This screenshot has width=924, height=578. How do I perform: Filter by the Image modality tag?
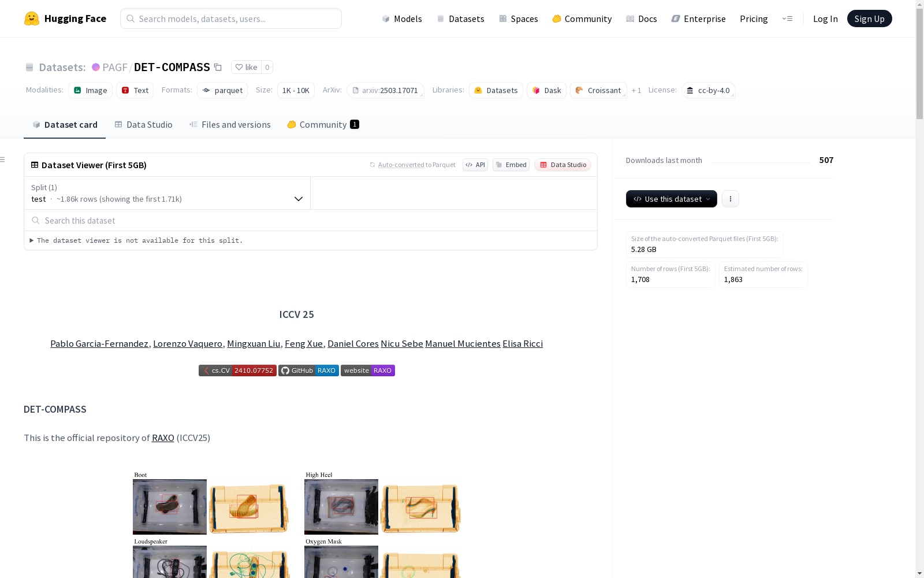(x=91, y=90)
